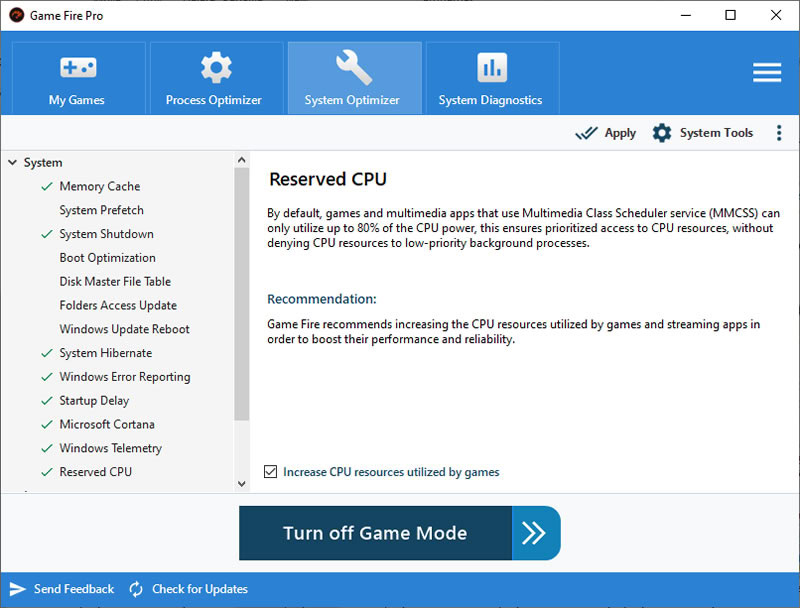Select Reserved CPU in the tree
This screenshot has width=800, height=608.
tap(95, 472)
